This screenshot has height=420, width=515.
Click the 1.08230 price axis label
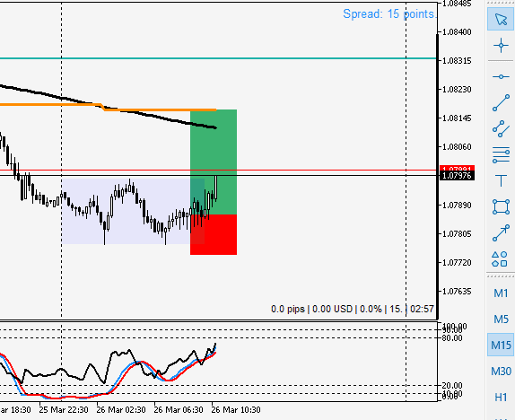click(457, 90)
